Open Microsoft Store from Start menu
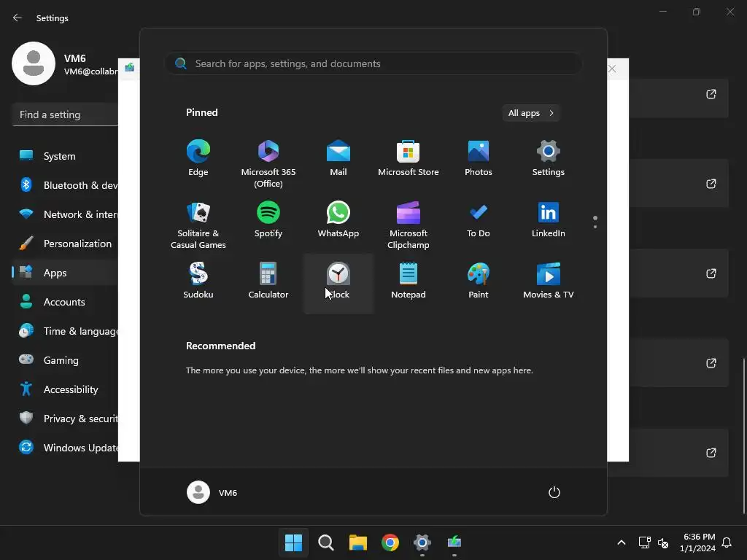 tap(409, 158)
